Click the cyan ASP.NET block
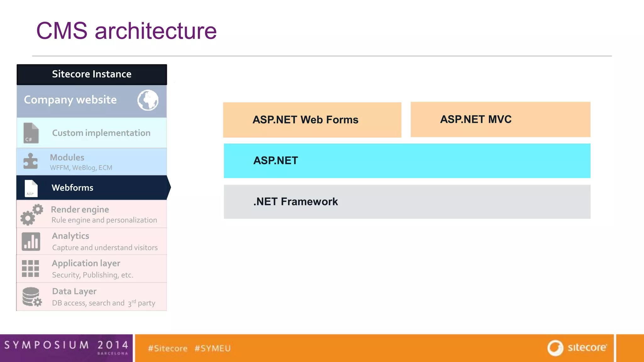 (x=407, y=161)
